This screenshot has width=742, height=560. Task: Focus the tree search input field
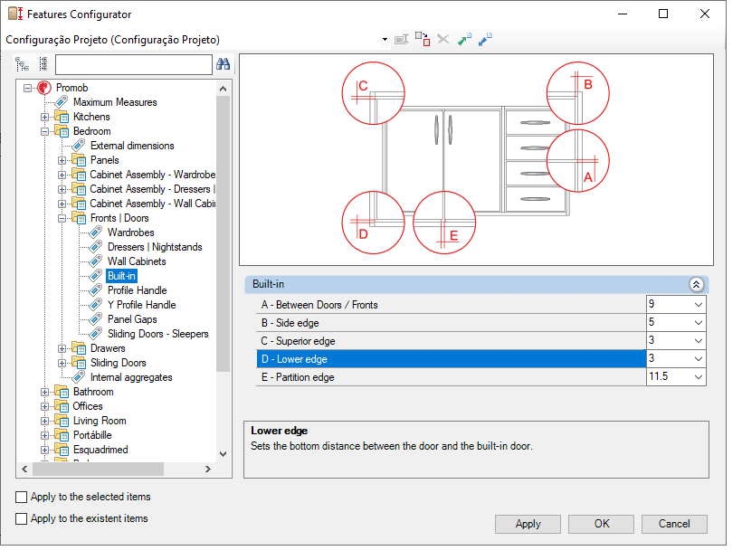pyautogui.click(x=133, y=64)
